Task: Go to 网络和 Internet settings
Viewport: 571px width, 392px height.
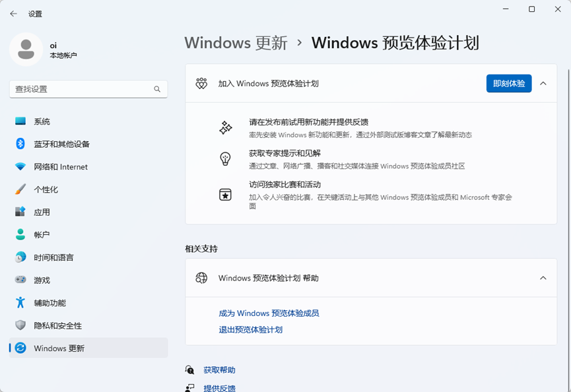Action: pyautogui.click(x=88, y=167)
